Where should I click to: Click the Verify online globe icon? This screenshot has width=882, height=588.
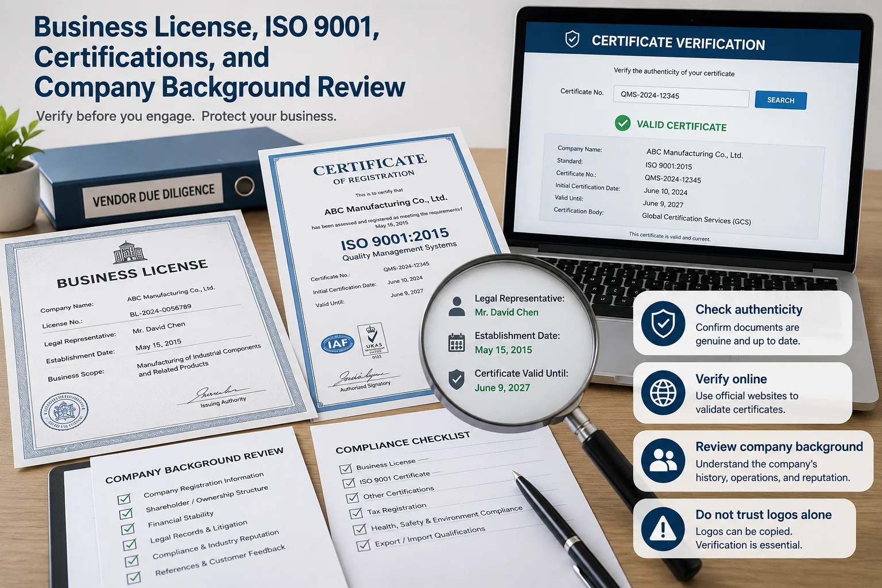pos(663,393)
